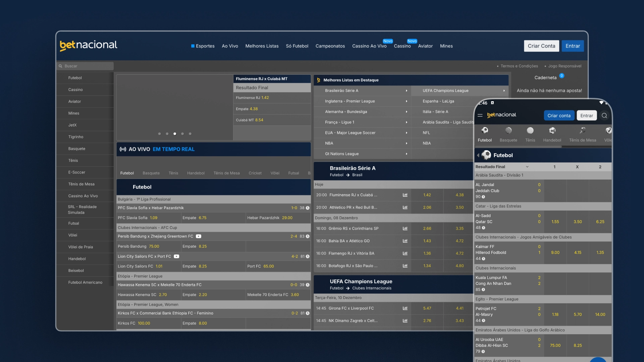644x362 pixels.
Task: Expand the Brasileirão Série A list arrow
Action: (x=407, y=91)
